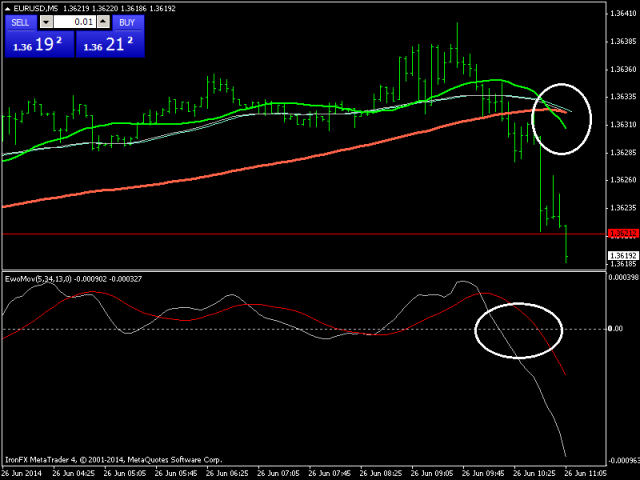
Task: Decrease lot volume with down arrow
Action: pos(46,21)
